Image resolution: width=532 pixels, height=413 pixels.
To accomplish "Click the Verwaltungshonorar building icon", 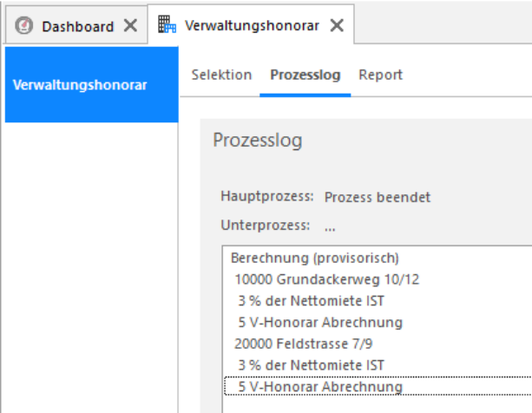I will click(x=167, y=25).
